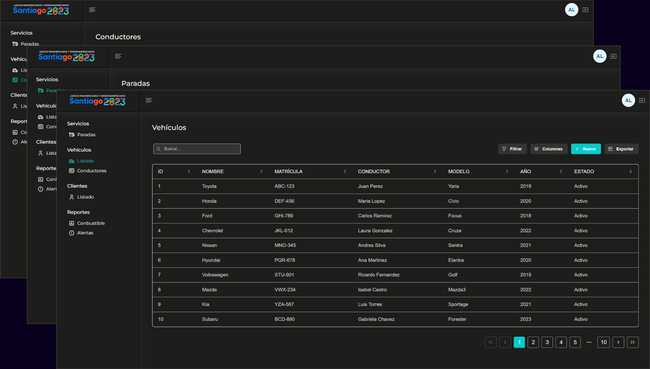The height and width of the screenshot is (369, 650).
Task: Click the layout icon right of front AL avatar
Action: click(x=642, y=100)
